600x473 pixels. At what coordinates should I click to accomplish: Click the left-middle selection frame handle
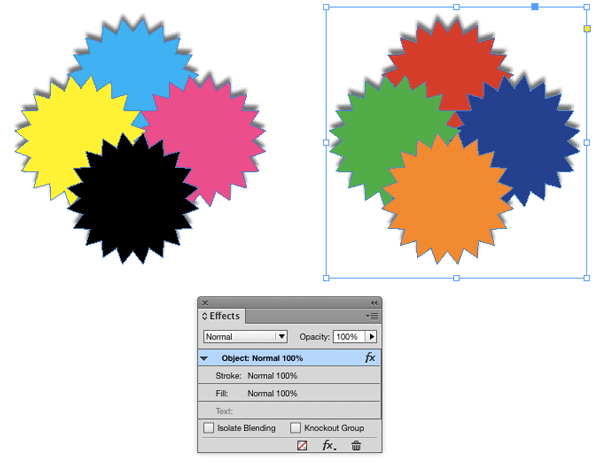(326, 142)
